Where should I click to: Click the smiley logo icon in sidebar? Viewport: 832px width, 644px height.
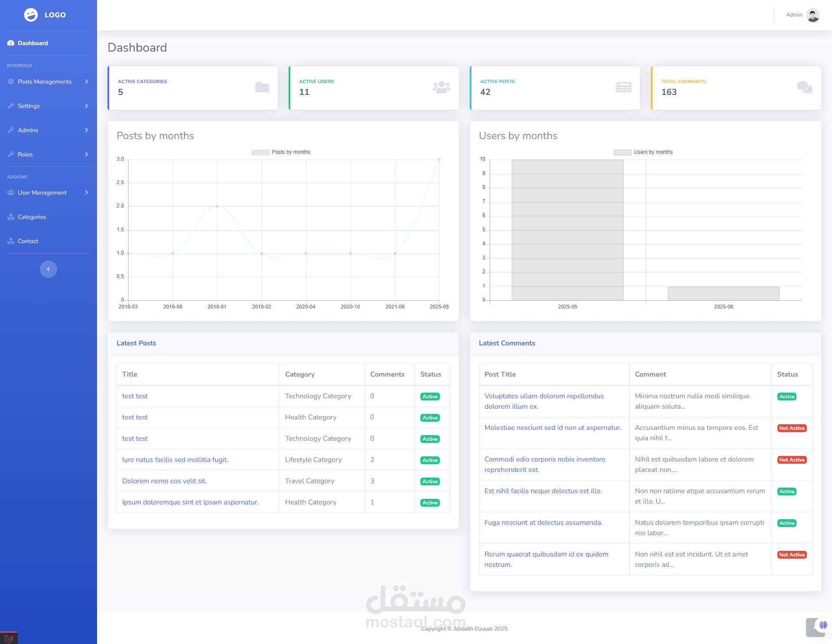31,15
